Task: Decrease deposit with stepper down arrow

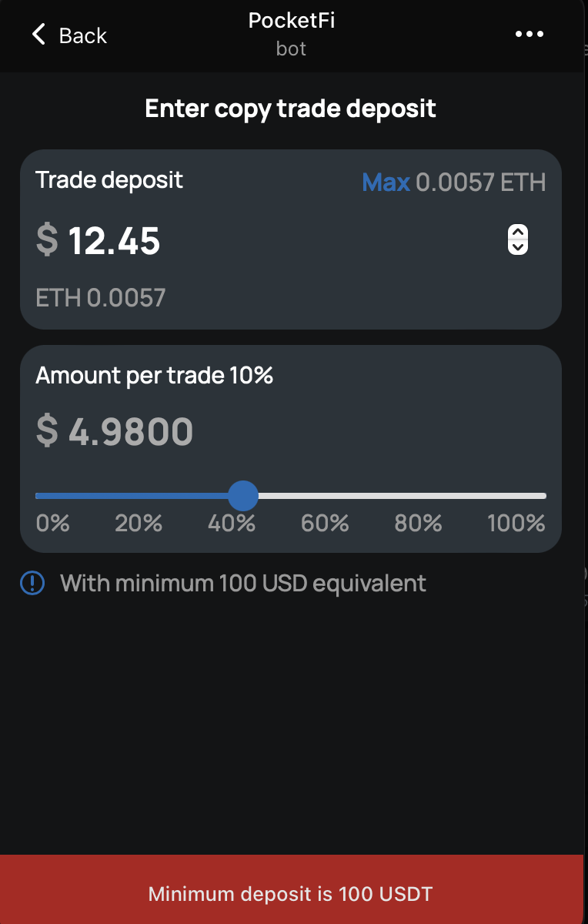Action: click(x=518, y=247)
